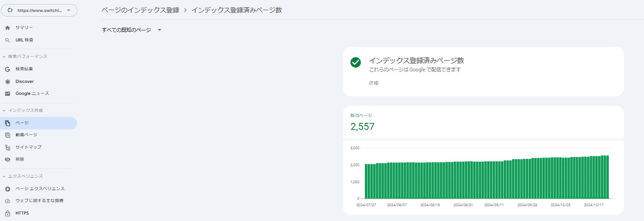Click the URL 検査 magnifier icon
Screen dimensions: 644x221
(7, 40)
